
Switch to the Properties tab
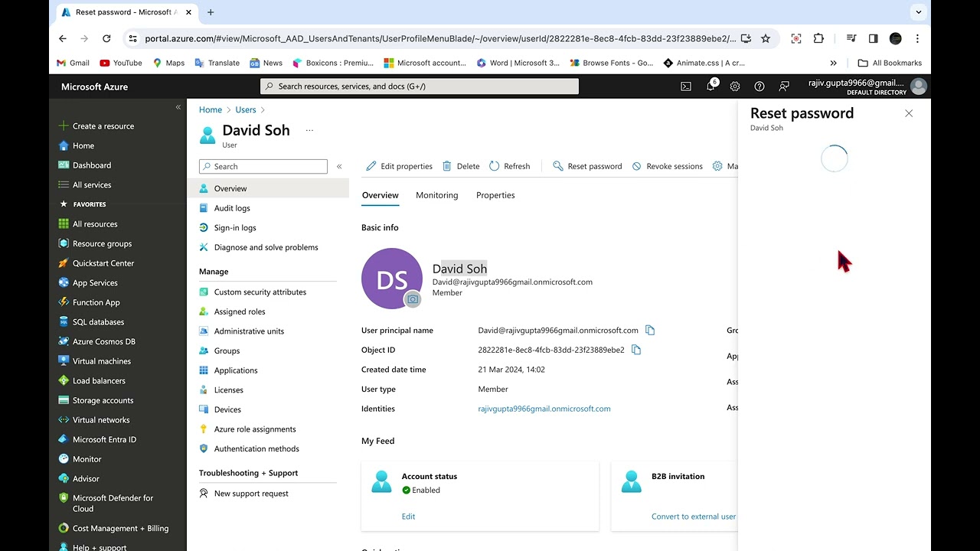pyautogui.click(x=495, y=195)
